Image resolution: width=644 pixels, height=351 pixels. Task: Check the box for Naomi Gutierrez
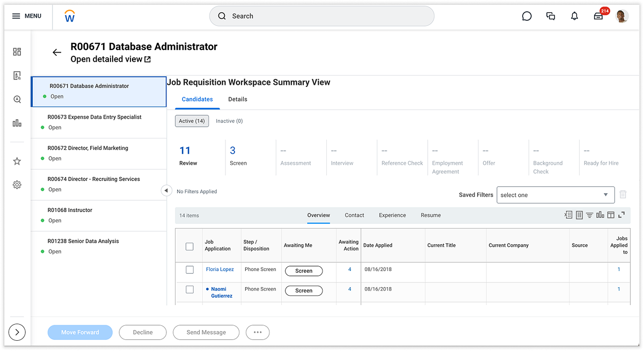(189, 290)
